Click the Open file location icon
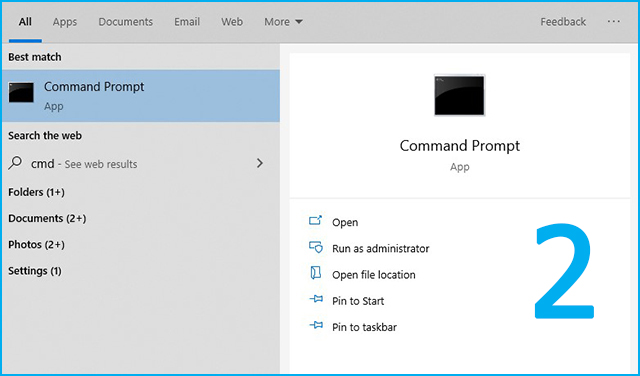The width and height of the screenshot is (640, 376). (316, 273)
